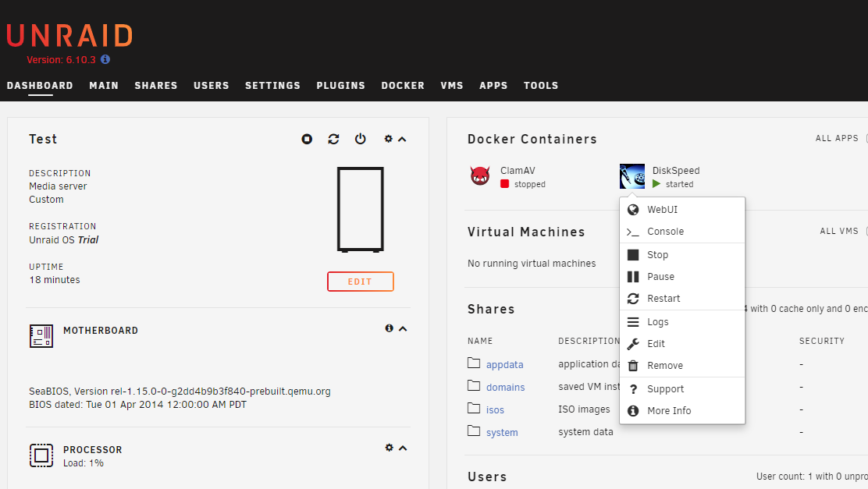Click the 'Unraid OS Trial' registration text
Image resolution: width=868 pixels, height=489 pixels.
pyautogui.click(x=64, y=239)
